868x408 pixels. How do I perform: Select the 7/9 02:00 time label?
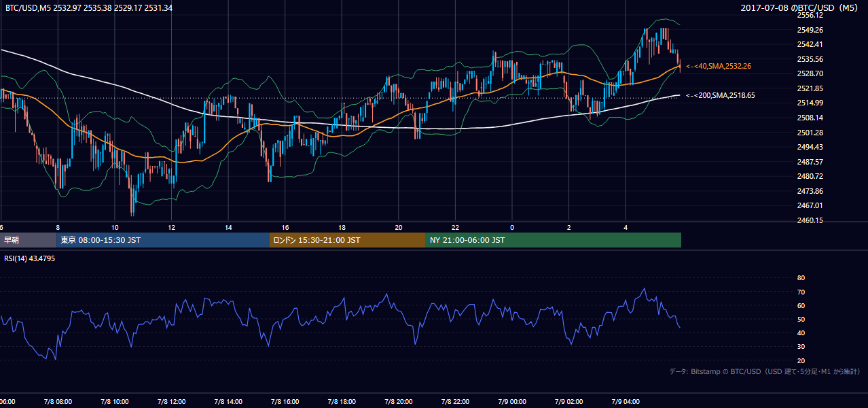coord(568,402)
